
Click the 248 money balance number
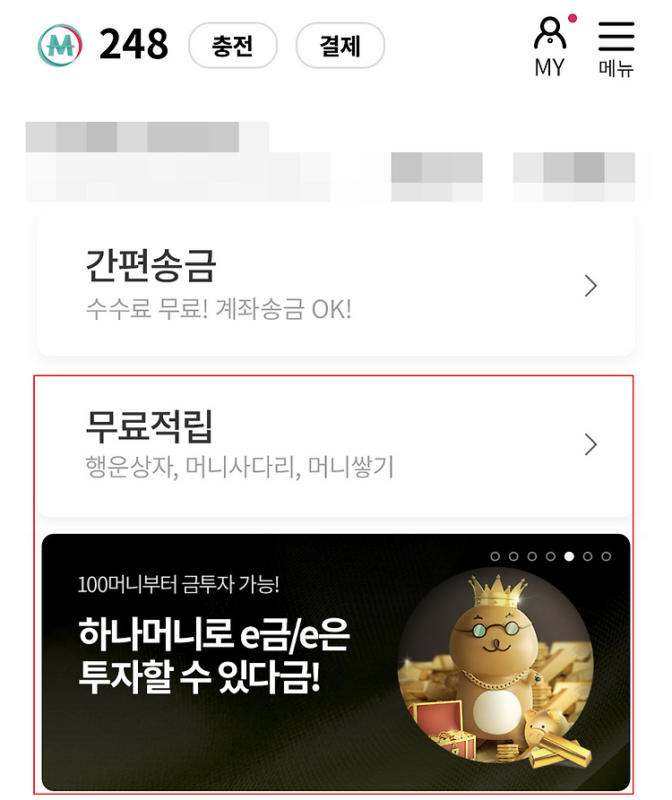coord(134,45)
